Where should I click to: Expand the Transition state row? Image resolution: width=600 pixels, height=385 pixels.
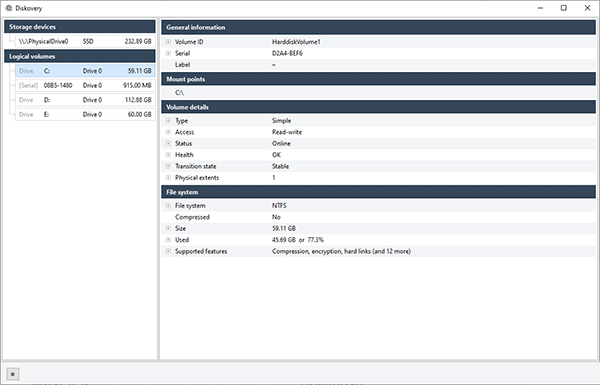click(x=168, y=166)
